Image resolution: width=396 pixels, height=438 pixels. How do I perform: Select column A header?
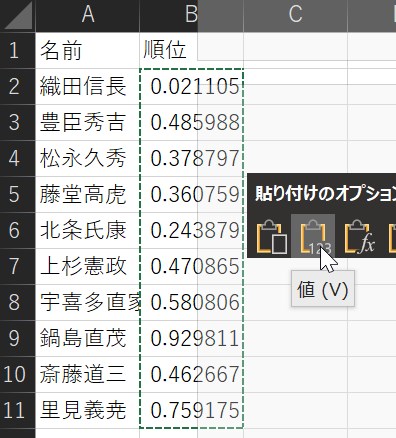click(87, 16)
